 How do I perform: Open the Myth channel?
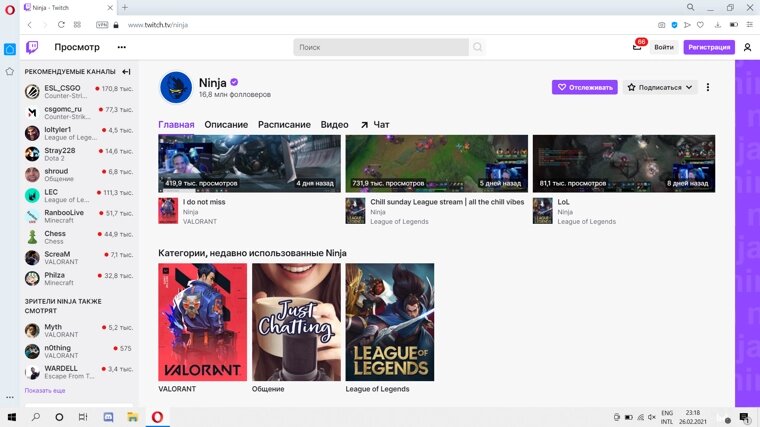coord(79,331)
